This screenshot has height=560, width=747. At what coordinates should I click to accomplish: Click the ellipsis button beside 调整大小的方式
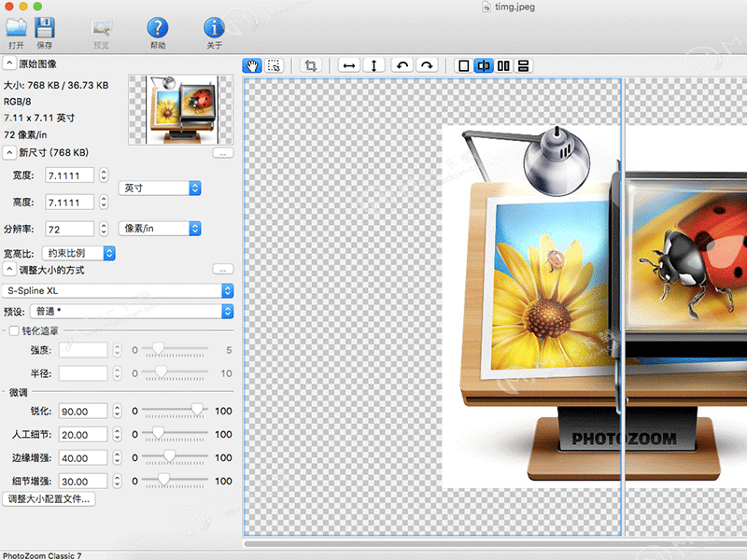click(222, 270)
